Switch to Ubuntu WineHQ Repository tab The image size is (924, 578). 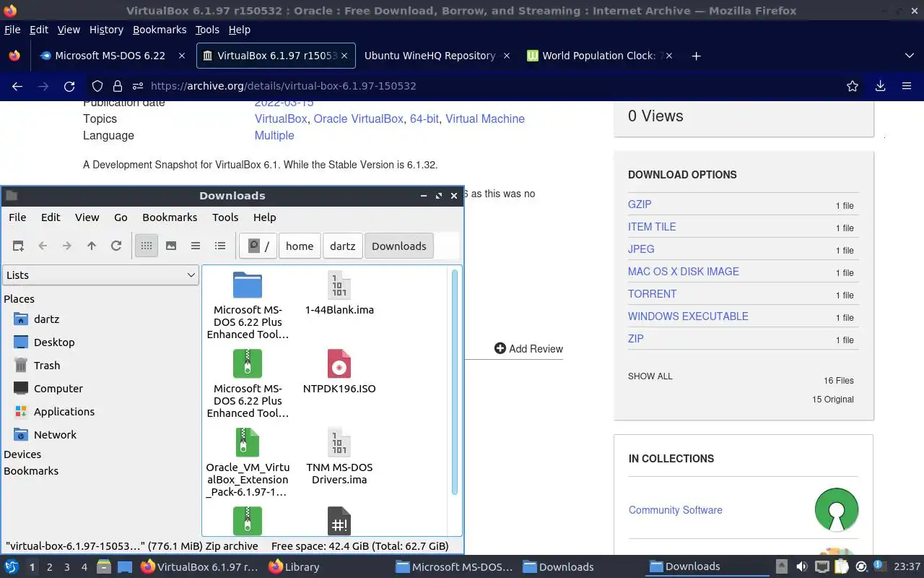tap(437, 56)
